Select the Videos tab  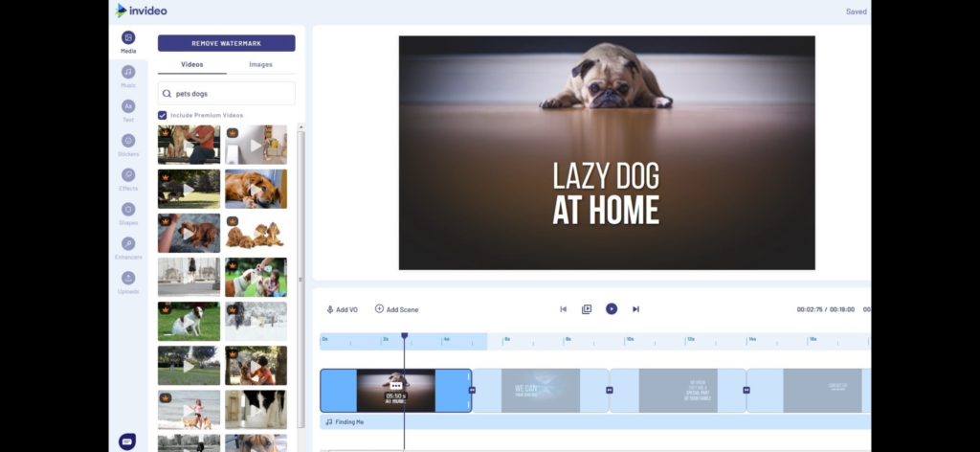point(191,64)
